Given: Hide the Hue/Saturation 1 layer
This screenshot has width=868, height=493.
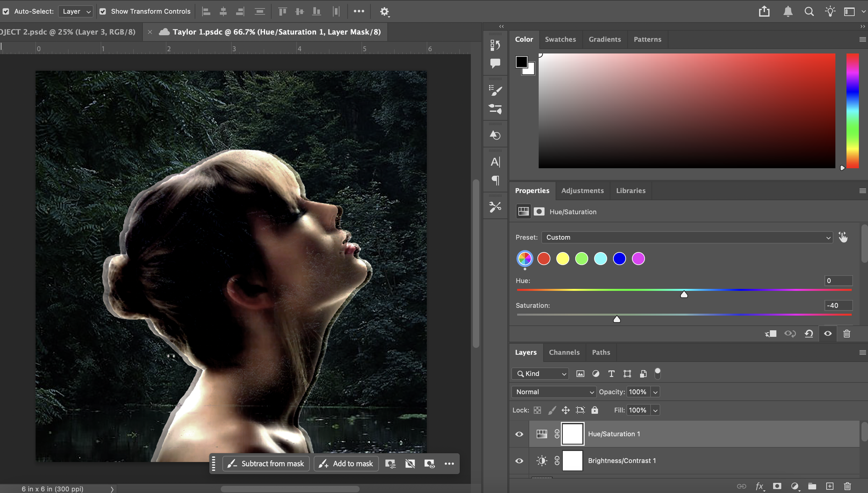Looking at the screenshot, I should (x=519, y=434).
